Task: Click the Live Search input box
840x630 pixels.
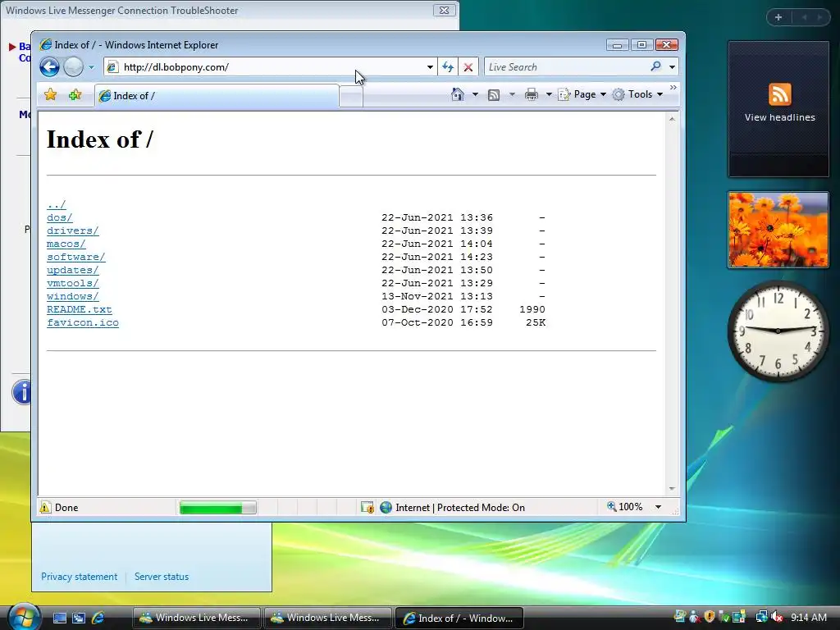Action: coord(567,67)
